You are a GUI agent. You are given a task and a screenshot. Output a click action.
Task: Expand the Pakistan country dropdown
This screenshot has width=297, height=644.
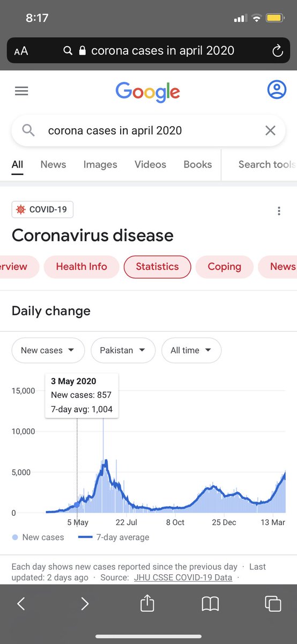(x=123, y=350)
